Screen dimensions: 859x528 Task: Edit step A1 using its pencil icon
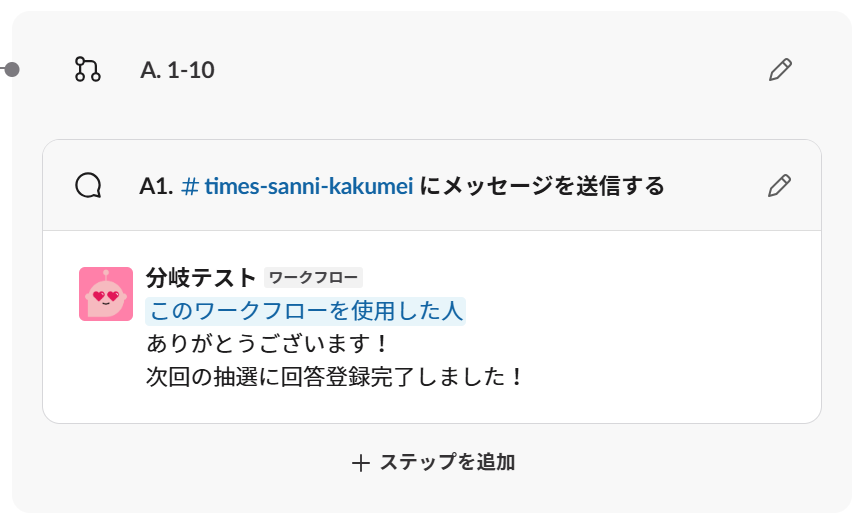click(779, 186)
